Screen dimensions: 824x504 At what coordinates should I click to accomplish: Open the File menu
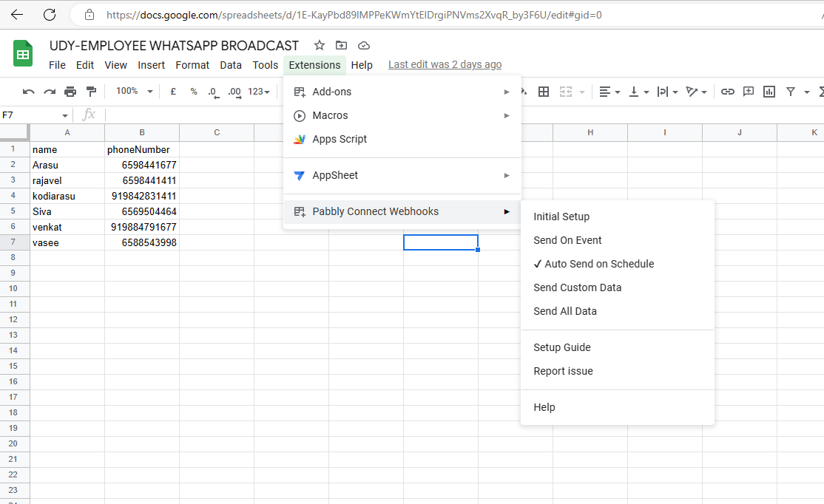coord(57,65)
